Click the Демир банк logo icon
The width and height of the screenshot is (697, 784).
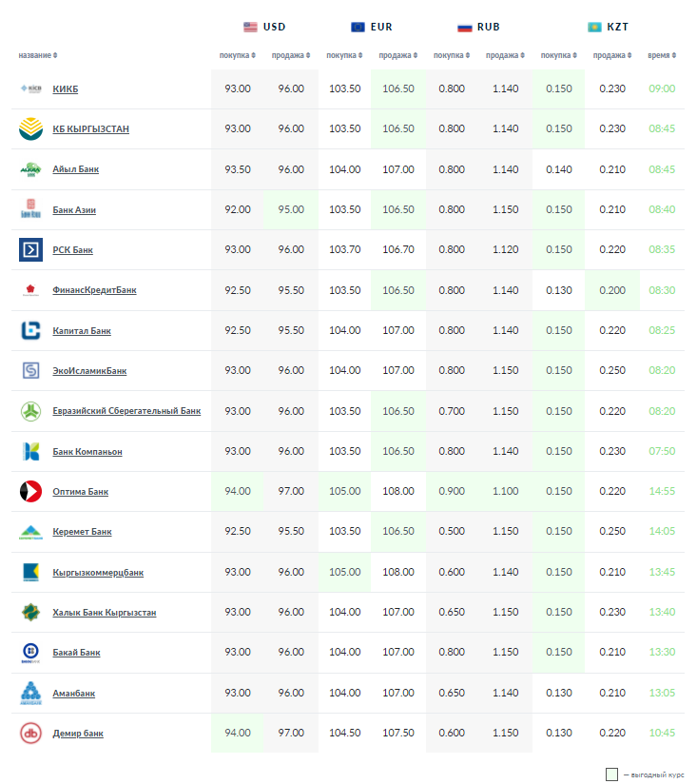30,734
